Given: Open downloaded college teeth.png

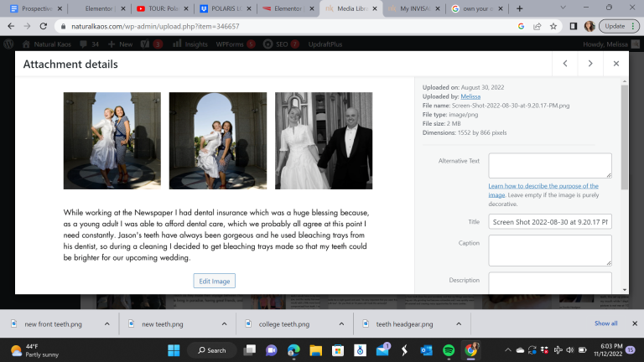Looking at the screenshot, I should point(283,324).
